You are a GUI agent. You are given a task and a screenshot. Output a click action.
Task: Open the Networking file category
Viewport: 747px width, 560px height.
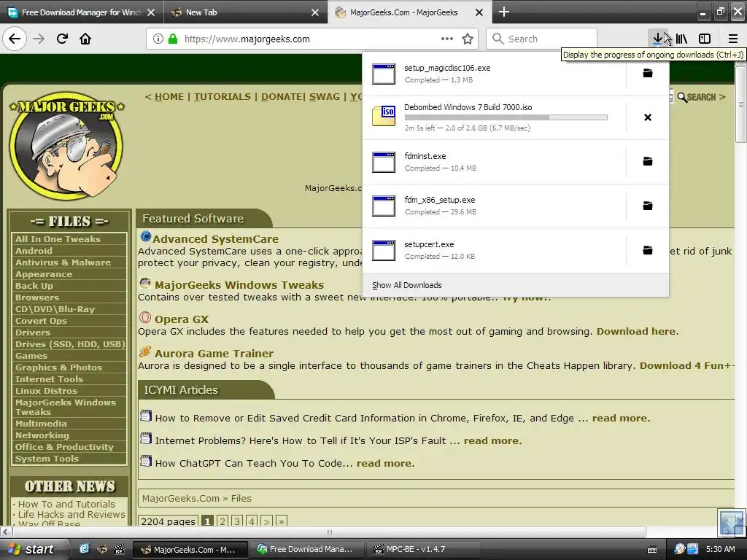click(42, 435)
